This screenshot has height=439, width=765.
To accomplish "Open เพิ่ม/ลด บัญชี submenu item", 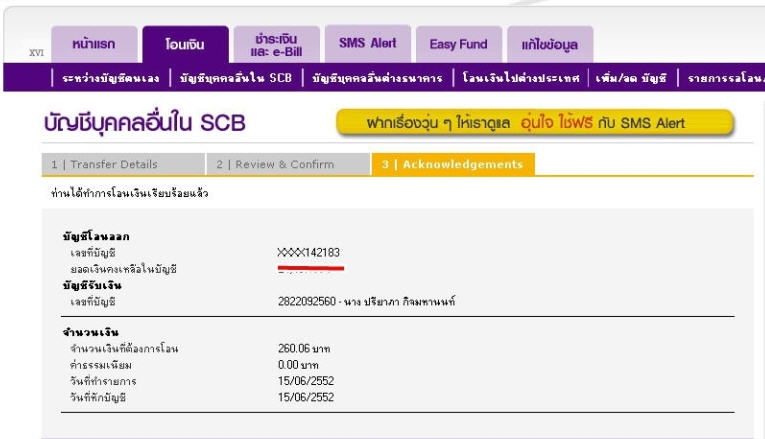I will (631, 78).
